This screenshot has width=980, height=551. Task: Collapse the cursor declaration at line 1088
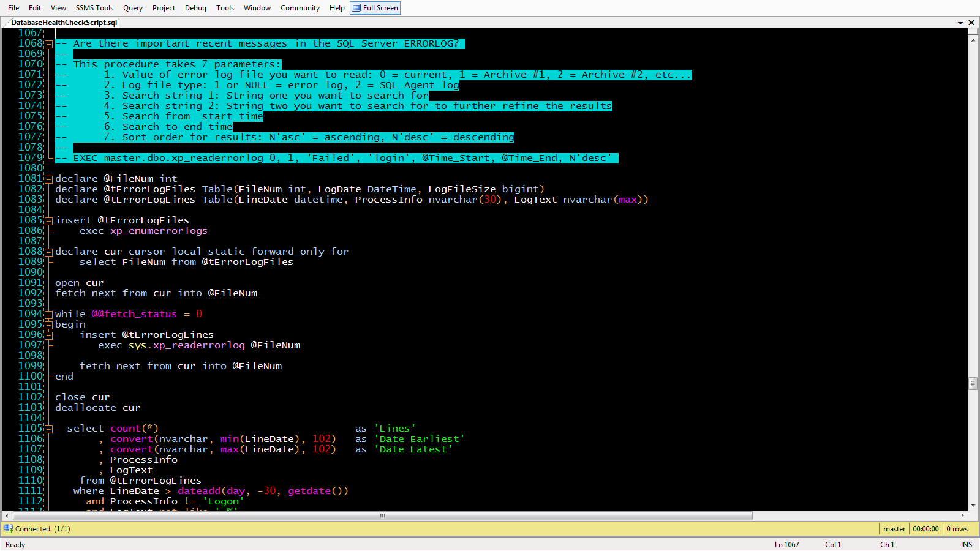coord(48,252)
